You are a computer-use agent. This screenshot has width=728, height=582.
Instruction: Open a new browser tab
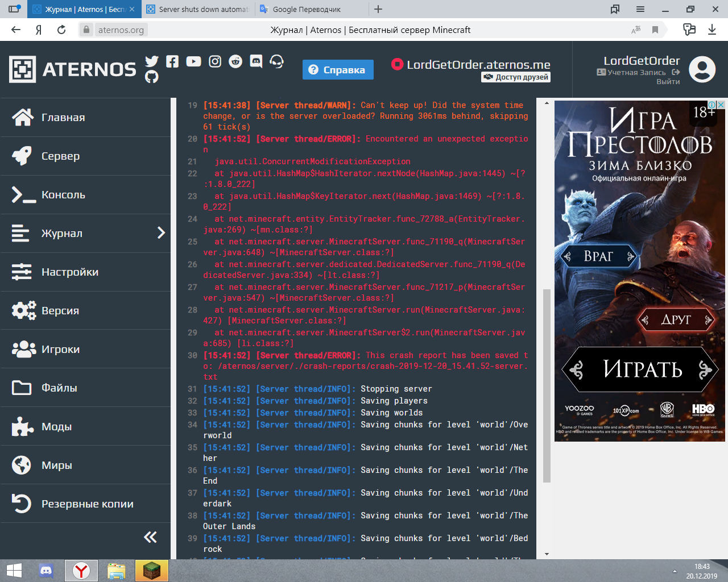click(378, 9)
